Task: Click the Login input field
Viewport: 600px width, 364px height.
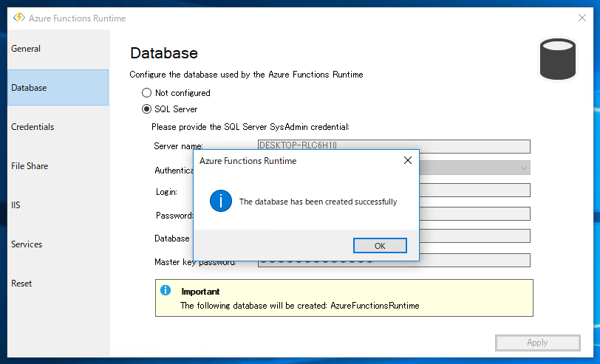Action: [474, 190]
